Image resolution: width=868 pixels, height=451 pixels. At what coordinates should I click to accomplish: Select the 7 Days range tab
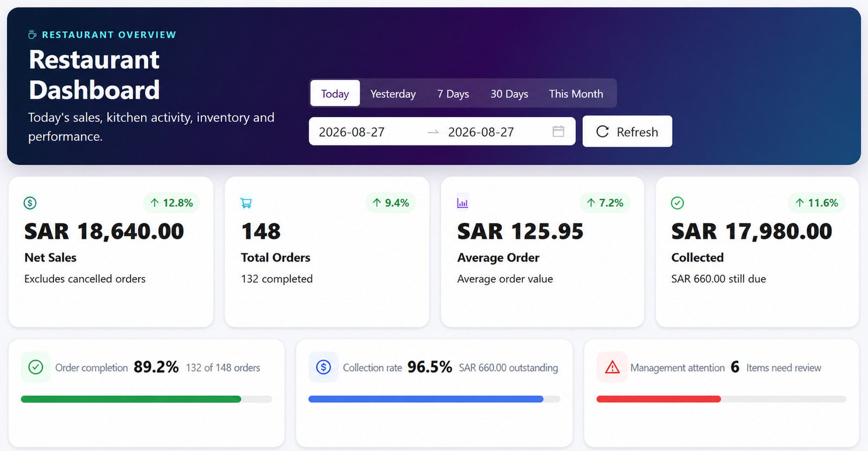pyautogui.click(x=453, y=93)
